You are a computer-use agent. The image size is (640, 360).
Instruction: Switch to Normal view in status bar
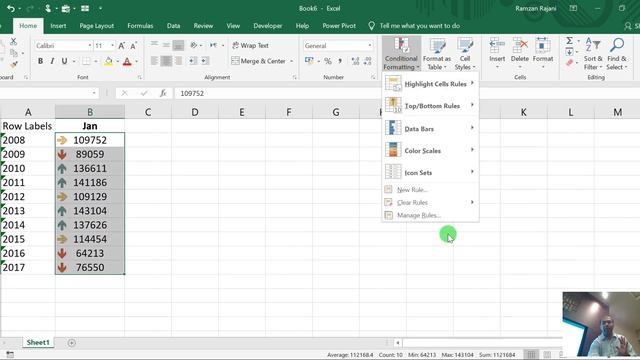531,355
